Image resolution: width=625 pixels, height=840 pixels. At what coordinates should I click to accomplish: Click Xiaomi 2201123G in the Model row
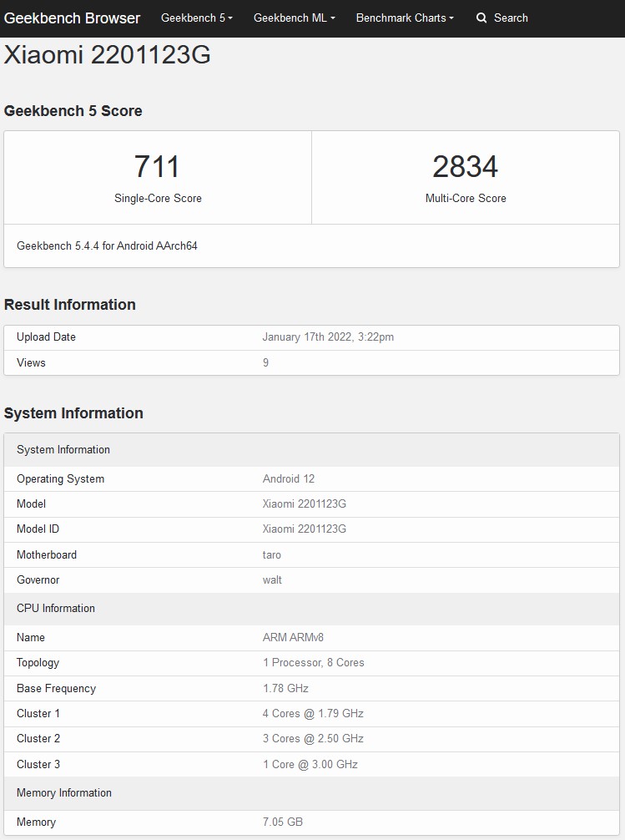click(x=305, y=504)
